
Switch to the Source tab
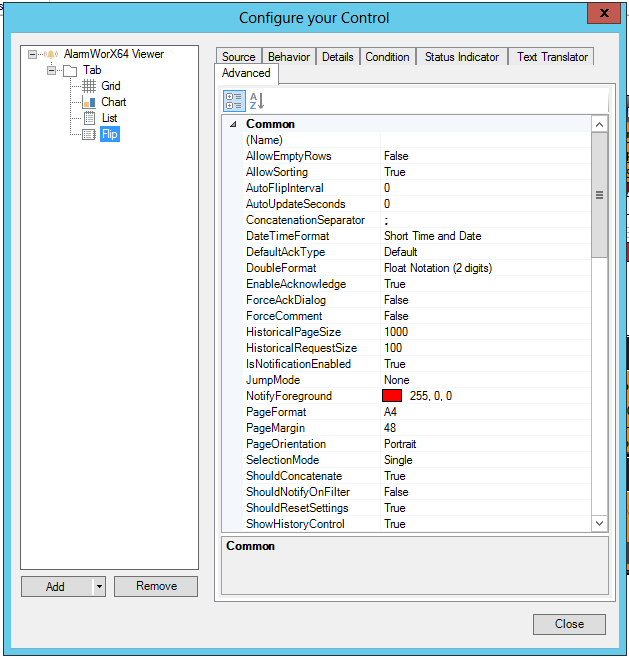tap(239, 57)
